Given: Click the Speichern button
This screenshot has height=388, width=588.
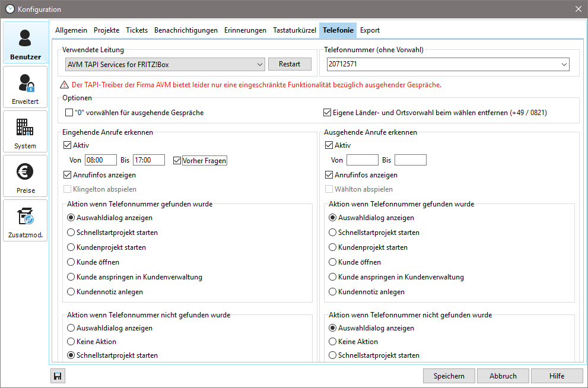Looking at the screenshot, I should [x=449, y=376].
